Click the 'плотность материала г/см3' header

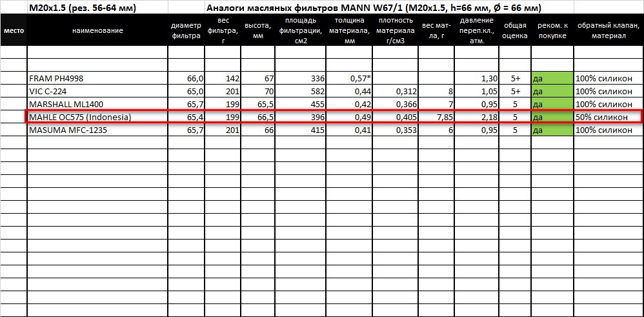tap(396, 30)
